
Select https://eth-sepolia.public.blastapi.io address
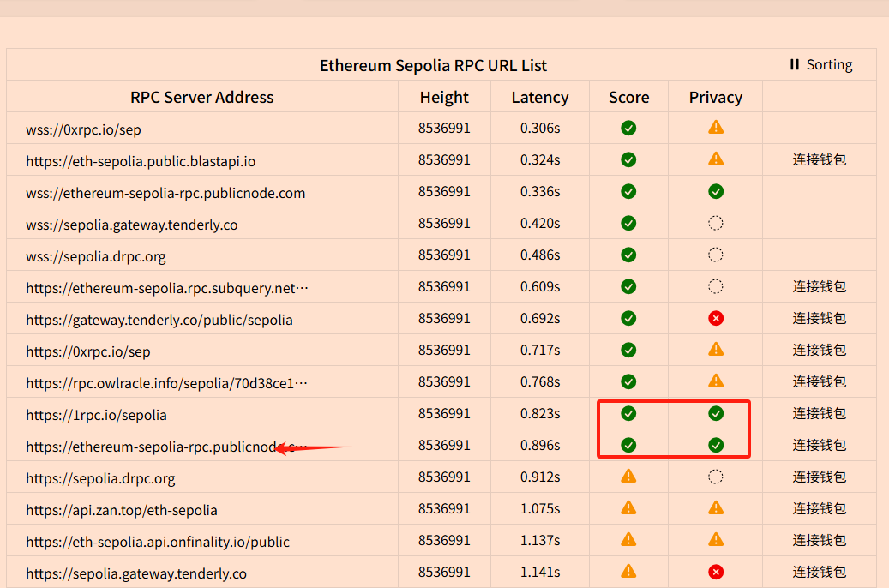point(141,161)
